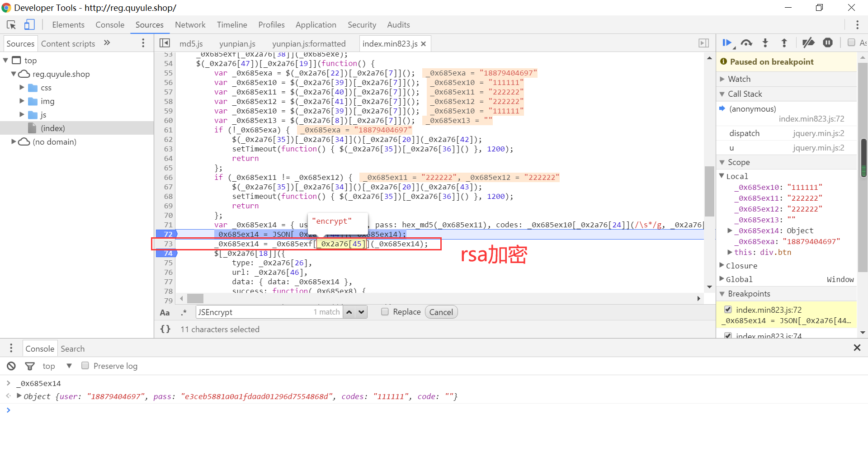Image resolution: width=868 pixels, height=461 pixels.
Task: Expand the Global scope
Action: [x=722, y=279]
